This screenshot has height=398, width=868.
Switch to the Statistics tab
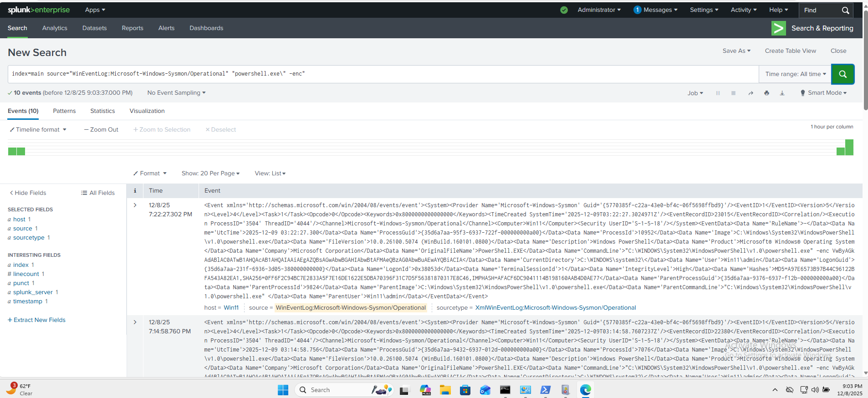tap(102, 111)
